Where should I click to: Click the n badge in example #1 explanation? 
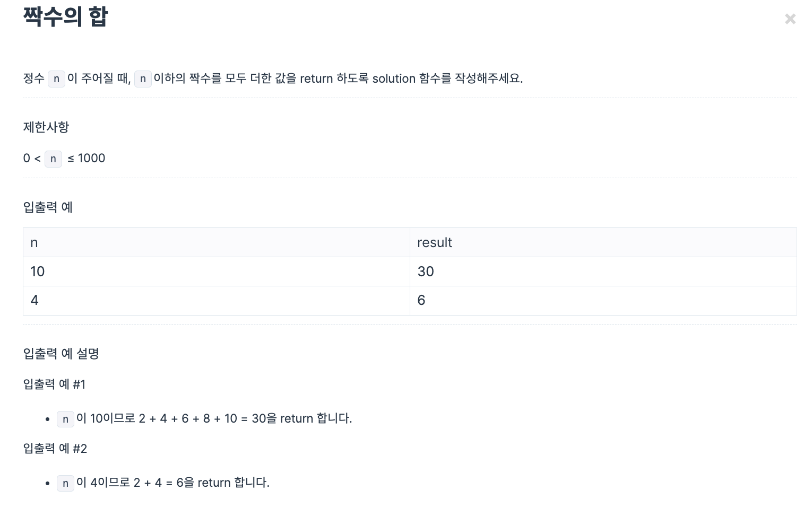click(x=65, y=419)
